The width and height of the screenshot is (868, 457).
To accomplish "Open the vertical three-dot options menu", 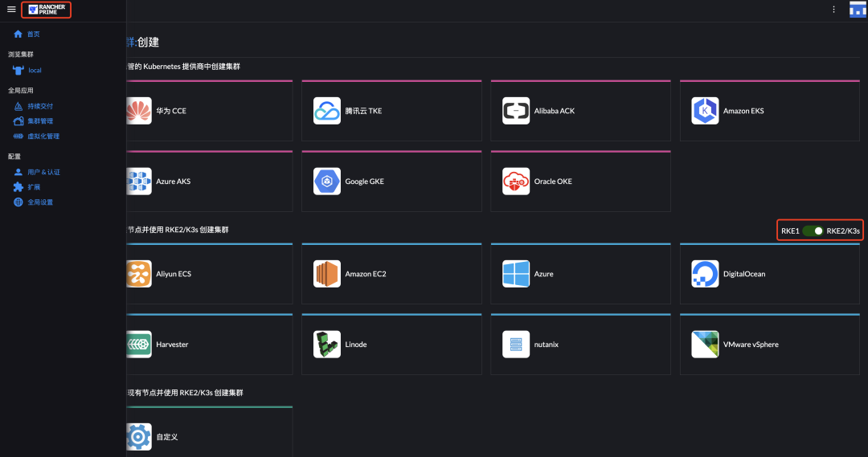I will (x=833, y=10).
